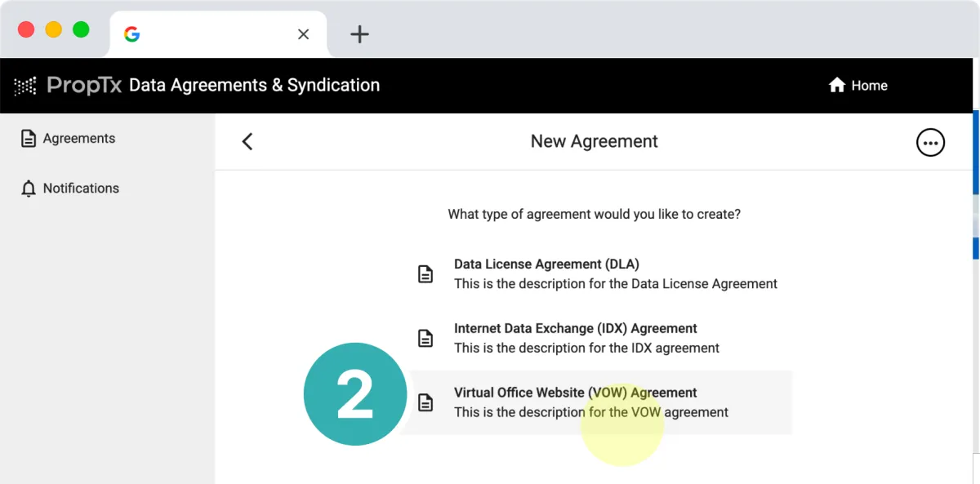Click the VOW Agreement document icon
Viewport: 980px width, 484px height.
[425, 402]
